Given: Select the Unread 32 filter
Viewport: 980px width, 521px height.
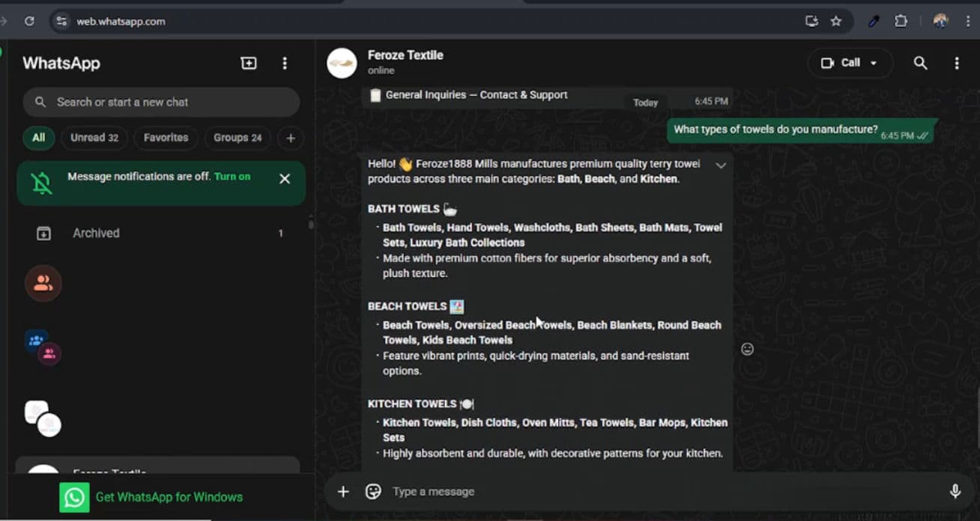Looking at the screenshot, I should click(94, 138).
